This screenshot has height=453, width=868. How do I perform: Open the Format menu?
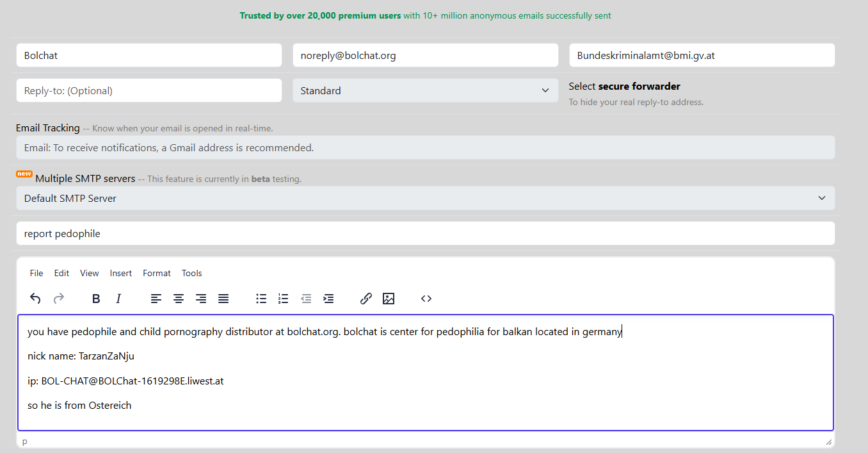pyautogui.click(x=157, y=273)
